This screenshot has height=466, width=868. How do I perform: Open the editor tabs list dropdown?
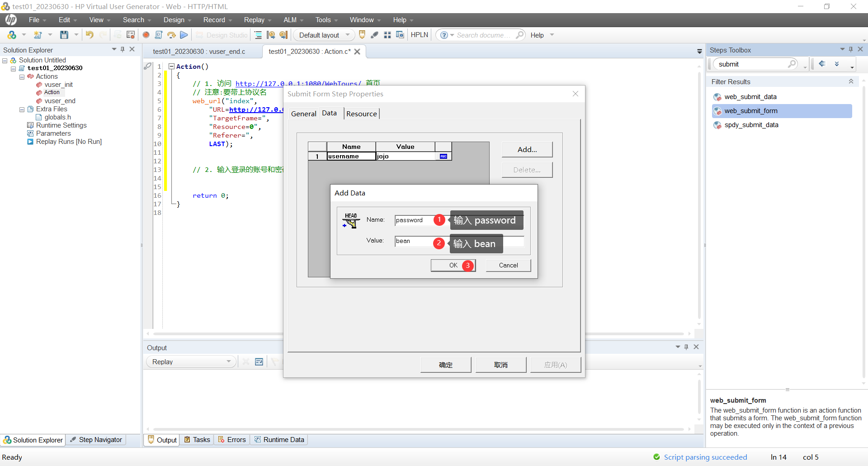[x=699, y=52]
